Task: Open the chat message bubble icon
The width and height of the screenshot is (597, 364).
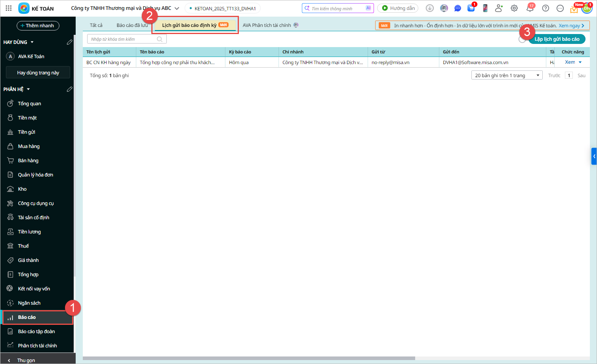Action: point(458,8)
